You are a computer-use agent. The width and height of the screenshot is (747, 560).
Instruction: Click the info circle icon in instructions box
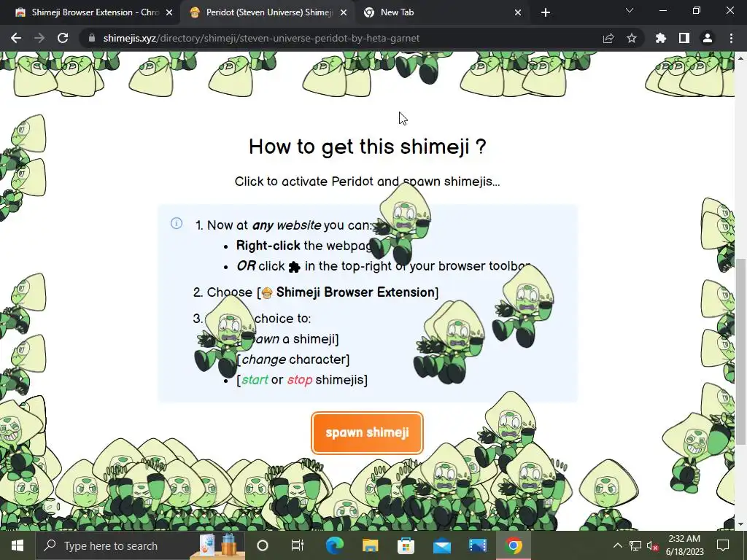pyautogui.click(x=177, y=223)
